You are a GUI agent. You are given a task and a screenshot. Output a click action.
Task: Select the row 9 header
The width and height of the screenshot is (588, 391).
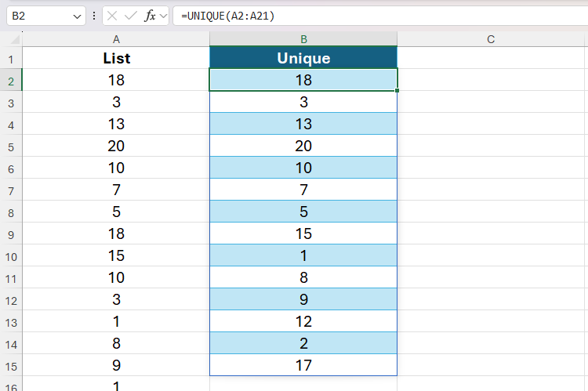point(11,234)
